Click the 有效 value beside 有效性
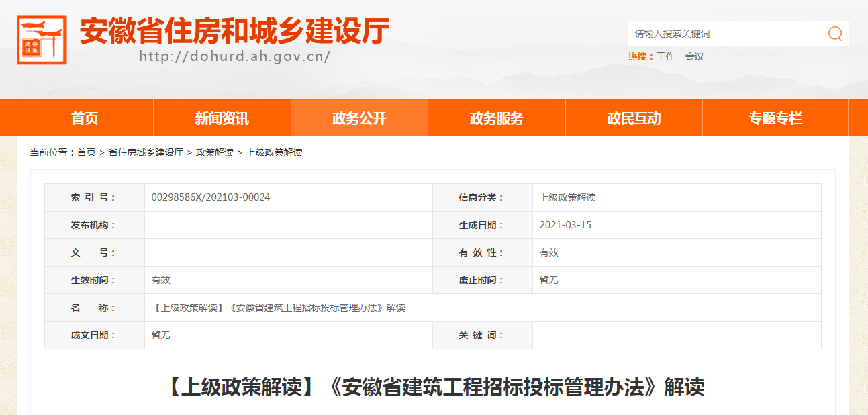This screenshot has width=868, height=415. click(549, 252)
